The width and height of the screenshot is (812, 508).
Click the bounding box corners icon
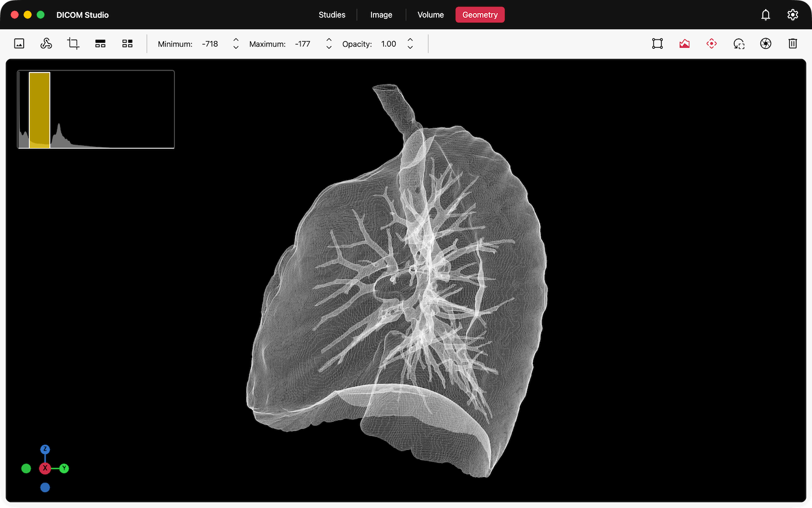click(x=658, y=44)
